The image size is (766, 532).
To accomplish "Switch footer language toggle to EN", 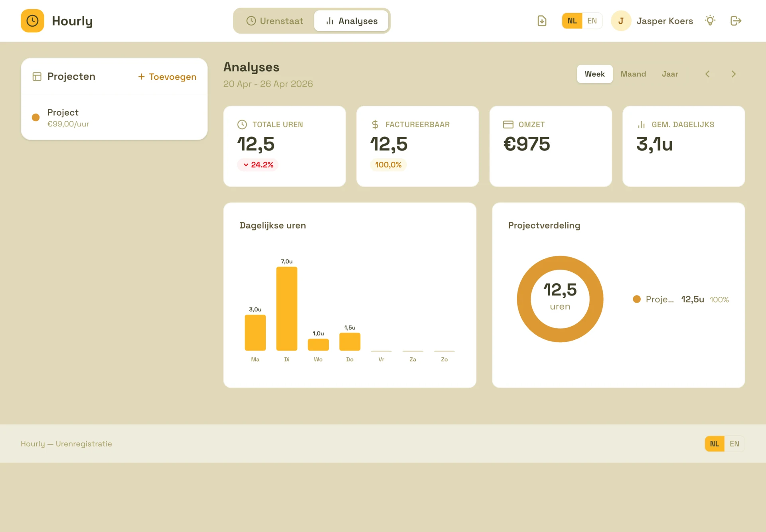I will 734,444.
